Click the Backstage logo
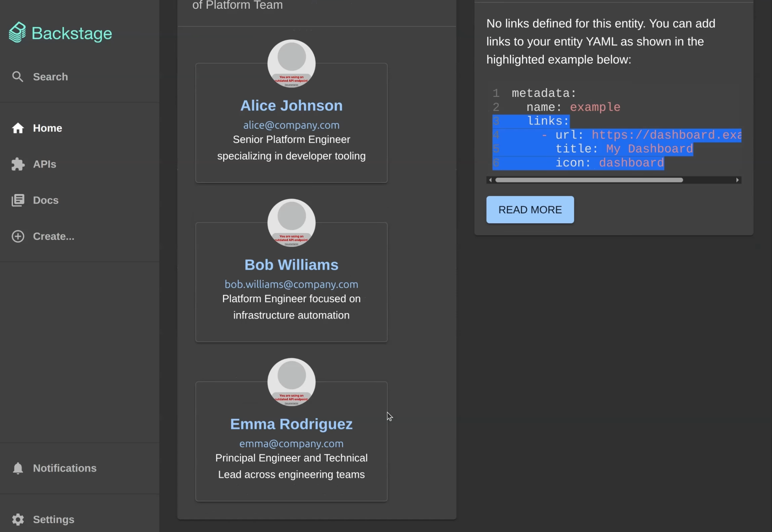This screenshot has width=772, height=532. (60, 32)
